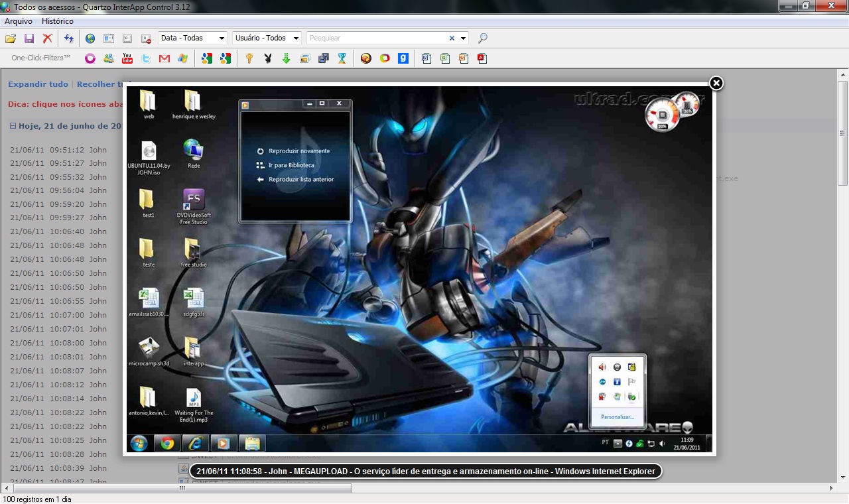Select the '21/06/11 10:07:01 John' record
Screen dimensions: 849x504
point(58,329)
